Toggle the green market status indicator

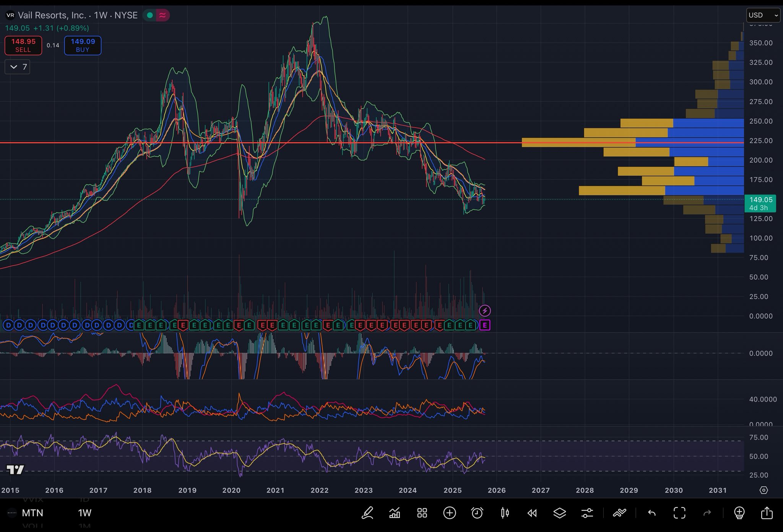click(150, 15)
